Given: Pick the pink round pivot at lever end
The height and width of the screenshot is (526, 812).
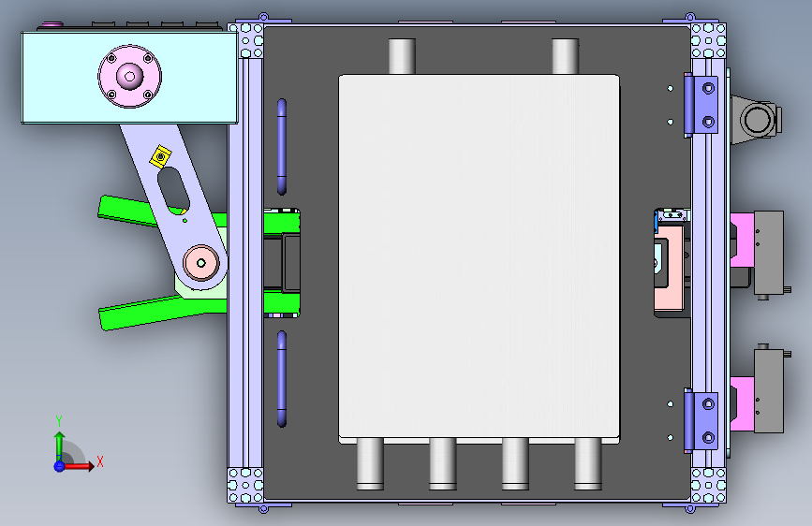Looking at the screenshot, I should pos(201,263).
